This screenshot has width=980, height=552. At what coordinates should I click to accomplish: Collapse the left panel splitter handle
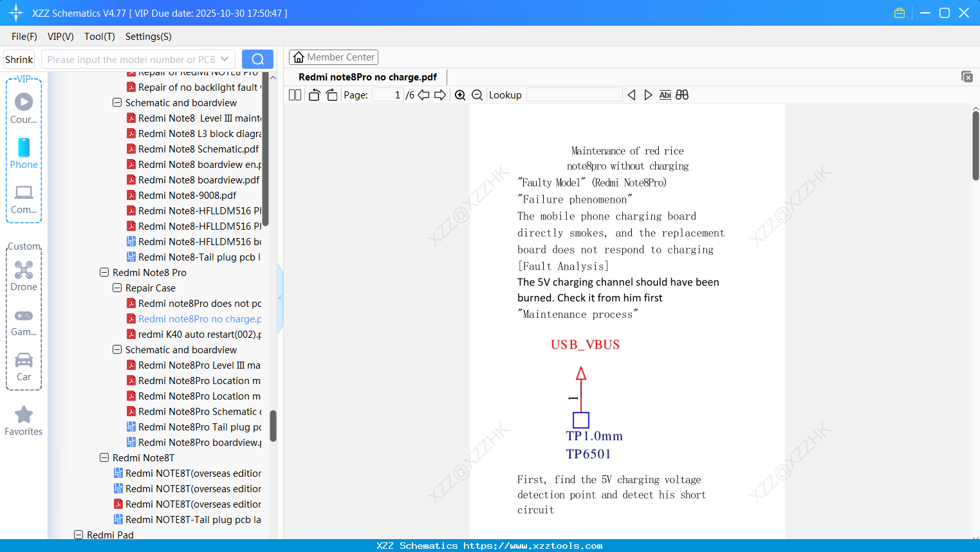coord(280,297)
